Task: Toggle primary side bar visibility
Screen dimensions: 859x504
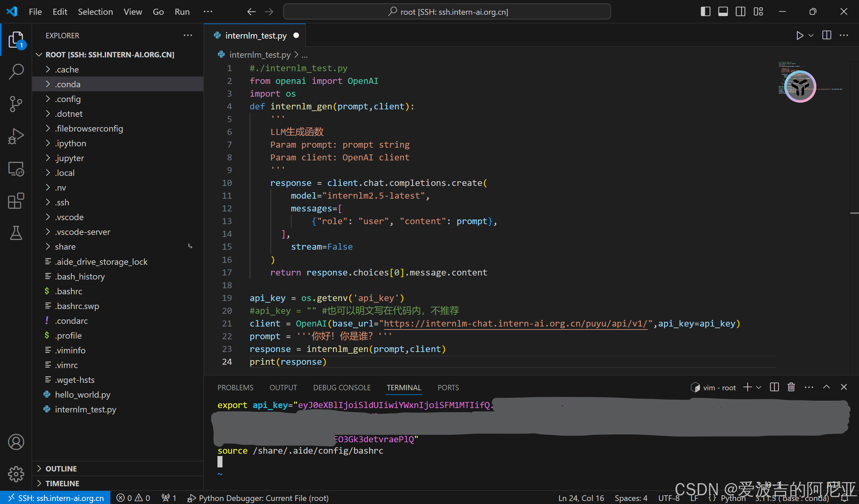Action: (x=705, y=12)
